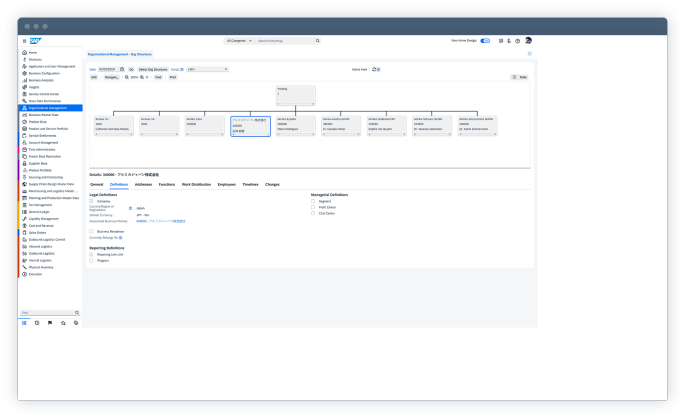This screenshot has height=418, width=685.
Task: Switch to the Timelines tab
Action: (x=250, y=184)
